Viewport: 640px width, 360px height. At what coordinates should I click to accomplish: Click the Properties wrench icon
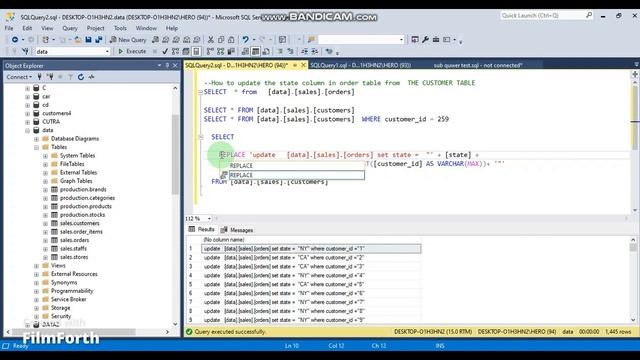pyautogui.click(x=425, y=40)
